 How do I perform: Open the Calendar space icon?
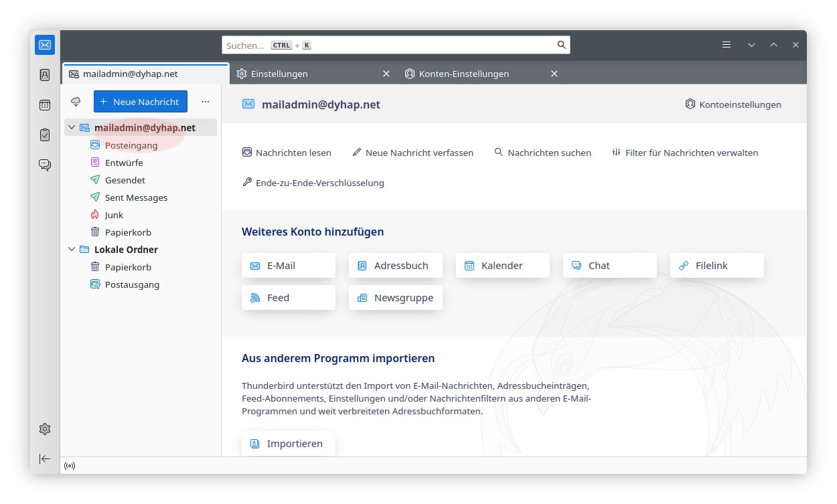(x=45, y=105)
